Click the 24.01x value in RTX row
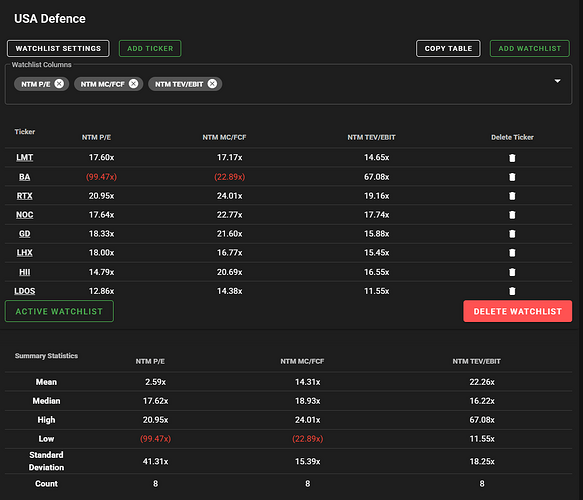583x500 pixels. pyautogui.click(x=230, y=196)
